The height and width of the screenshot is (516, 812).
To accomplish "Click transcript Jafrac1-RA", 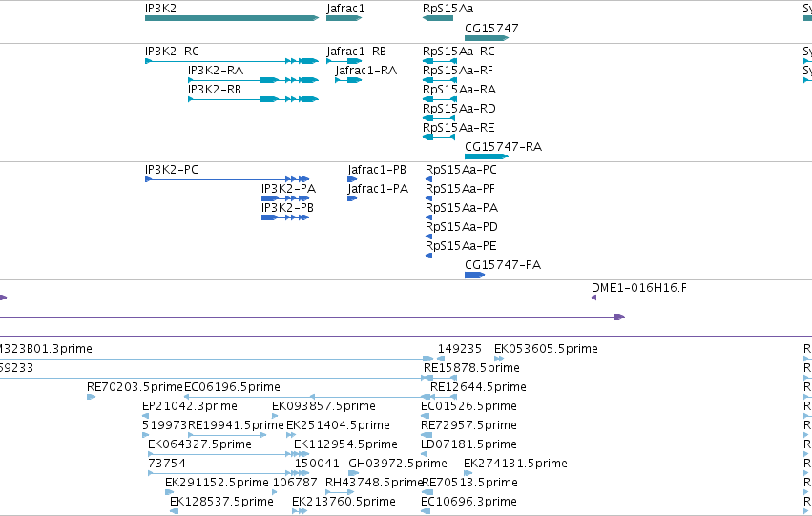I will pyautogui.click(x=348, y=80).
